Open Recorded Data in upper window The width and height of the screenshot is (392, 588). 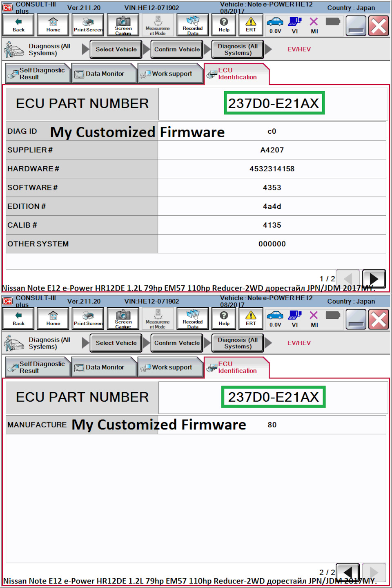[x=193, y=25]
